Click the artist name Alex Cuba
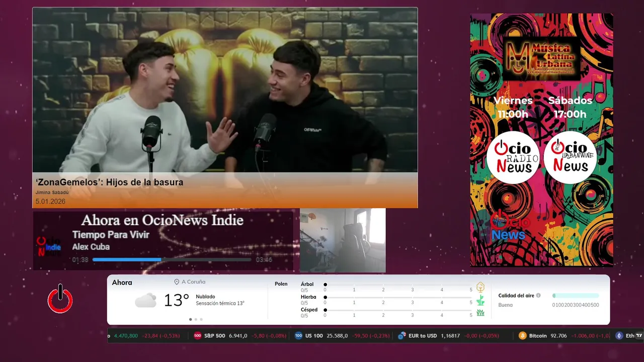 (x=91, y=247)
